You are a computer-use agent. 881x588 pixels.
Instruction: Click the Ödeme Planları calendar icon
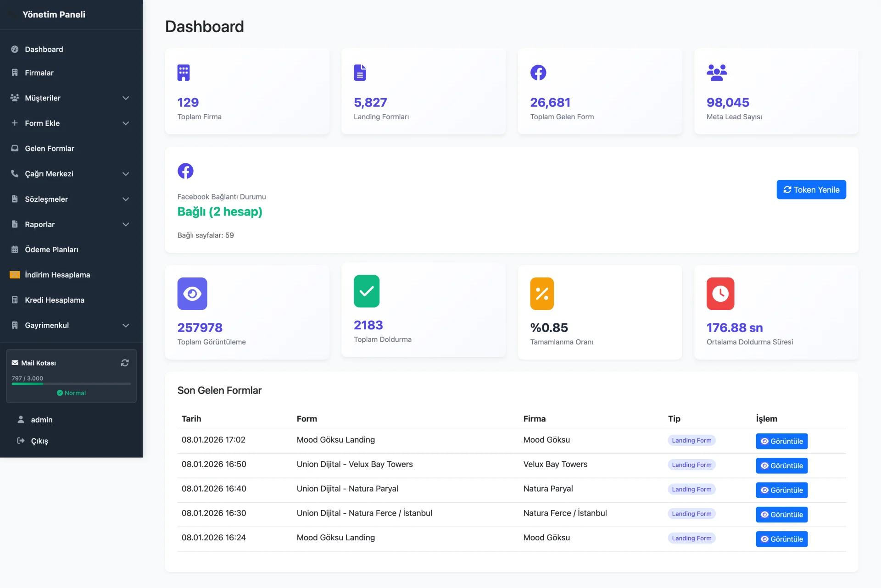[15, 250]
